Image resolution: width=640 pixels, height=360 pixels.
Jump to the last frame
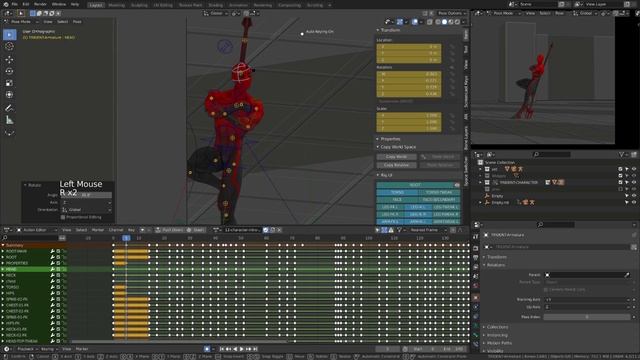click(x=255, y=349)
